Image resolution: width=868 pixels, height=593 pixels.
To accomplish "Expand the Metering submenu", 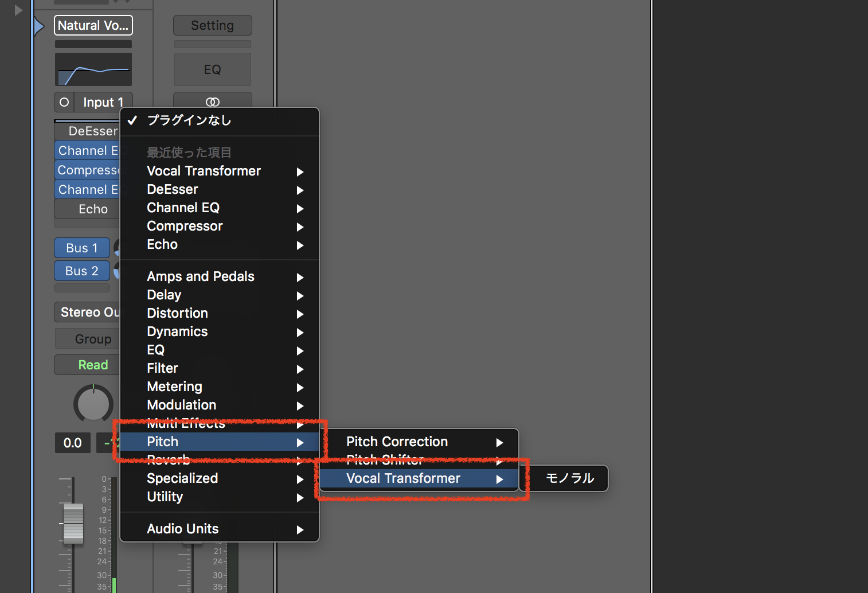I will (x=220, y=387).
